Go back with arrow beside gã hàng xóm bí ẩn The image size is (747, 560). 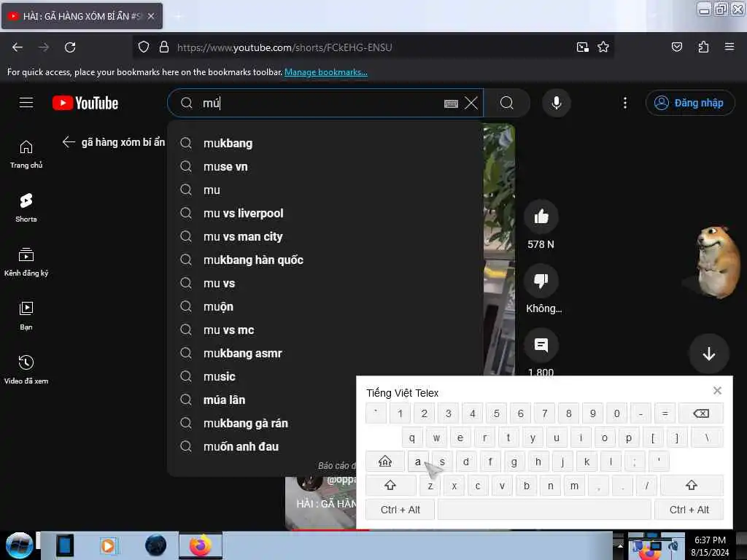coord(69,142)
